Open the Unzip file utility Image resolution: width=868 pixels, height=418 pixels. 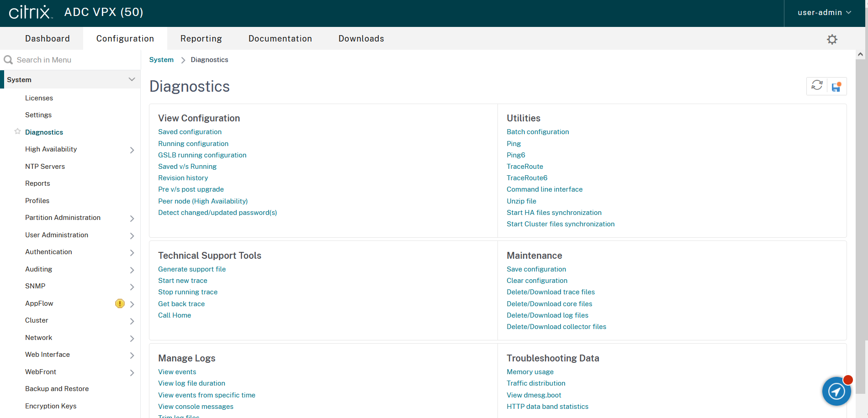[521, 201]
